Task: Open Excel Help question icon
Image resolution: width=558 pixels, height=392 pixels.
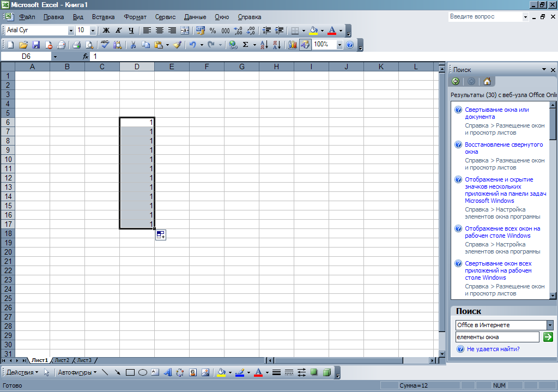Action: coord(350,45)
